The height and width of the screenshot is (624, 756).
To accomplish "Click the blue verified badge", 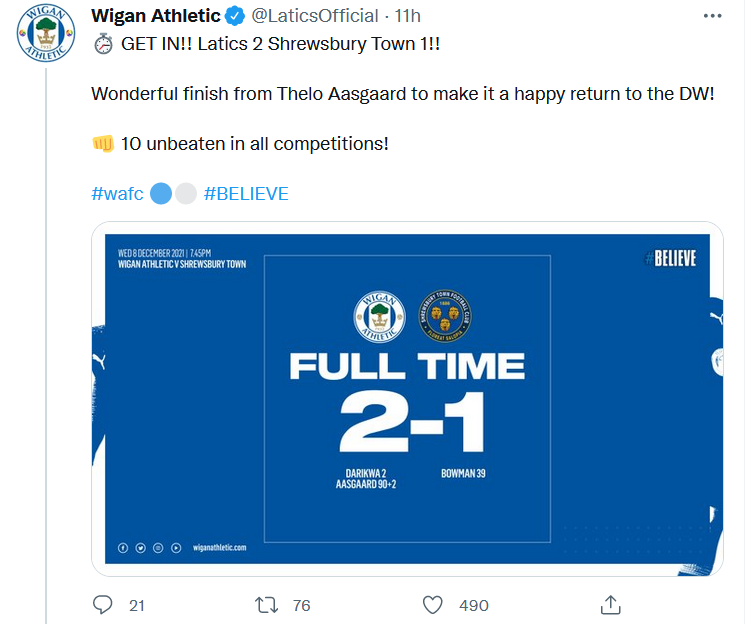I will point(234,16).
